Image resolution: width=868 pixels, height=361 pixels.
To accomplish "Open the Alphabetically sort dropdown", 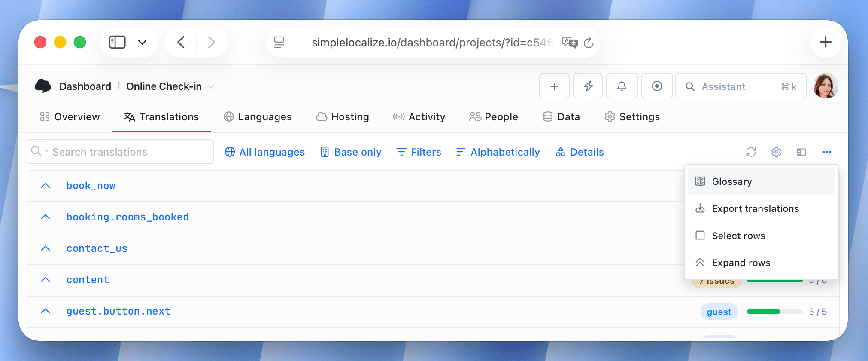I will coord(498,152).
